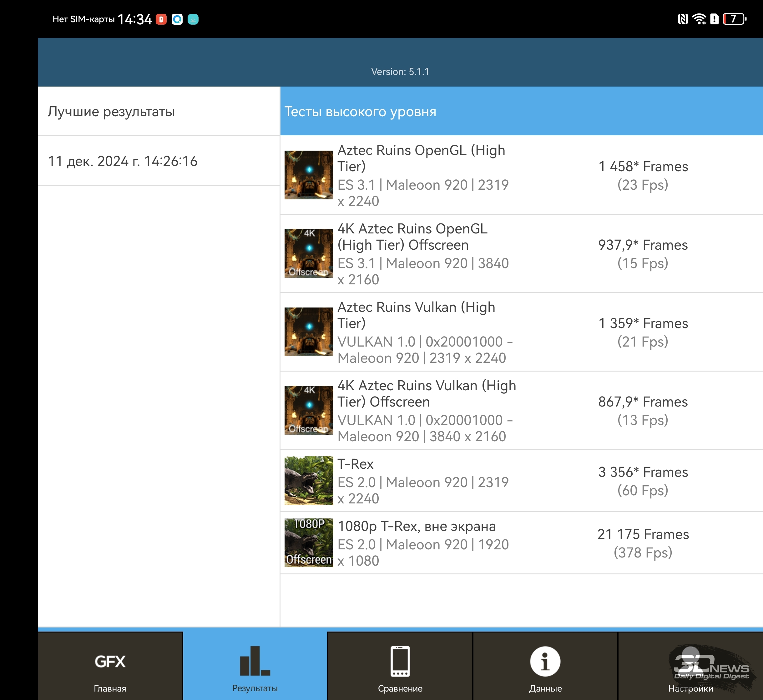
Task: Click the 3 356* Frames score
Action: (x=643, y=472)
